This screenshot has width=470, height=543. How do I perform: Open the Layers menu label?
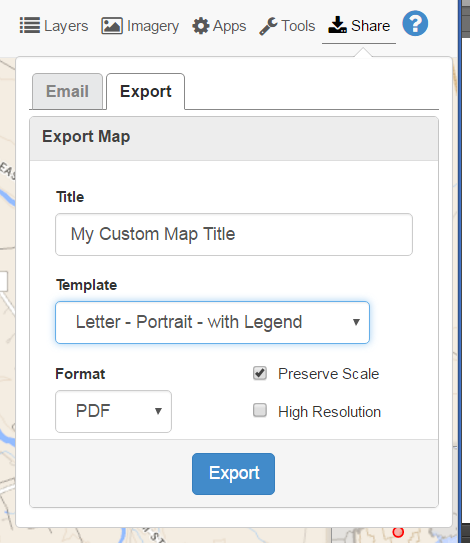tap(66, 26)
